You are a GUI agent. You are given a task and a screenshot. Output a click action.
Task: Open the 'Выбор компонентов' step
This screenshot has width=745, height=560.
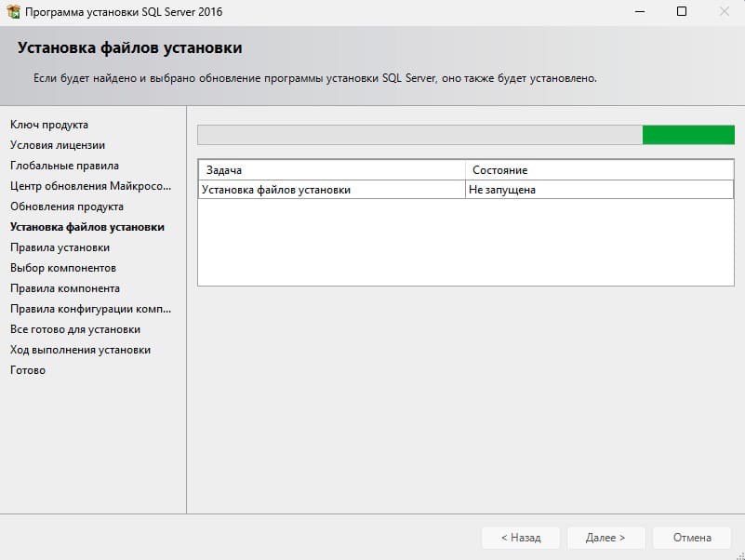click(x=63, y=268)
